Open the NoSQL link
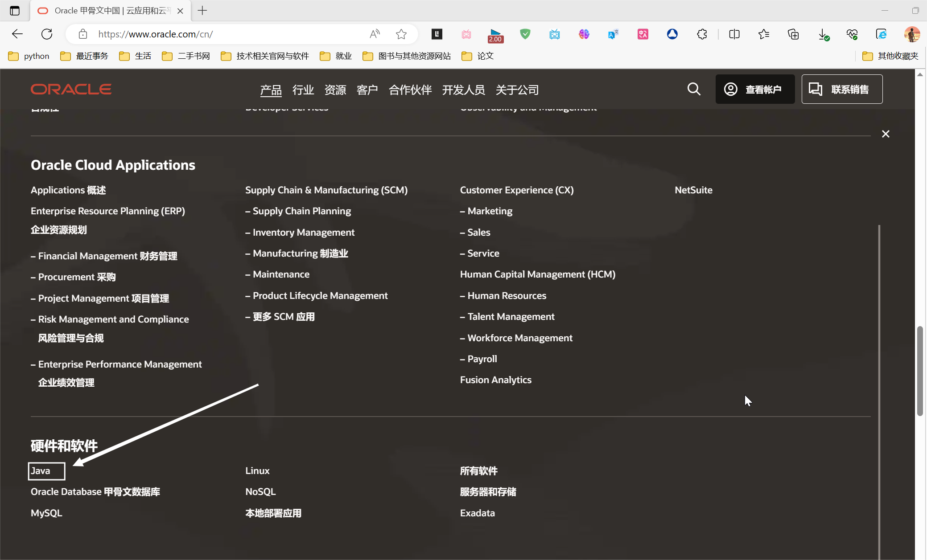Viewport: 927px width, 560px height. (260, 492)
